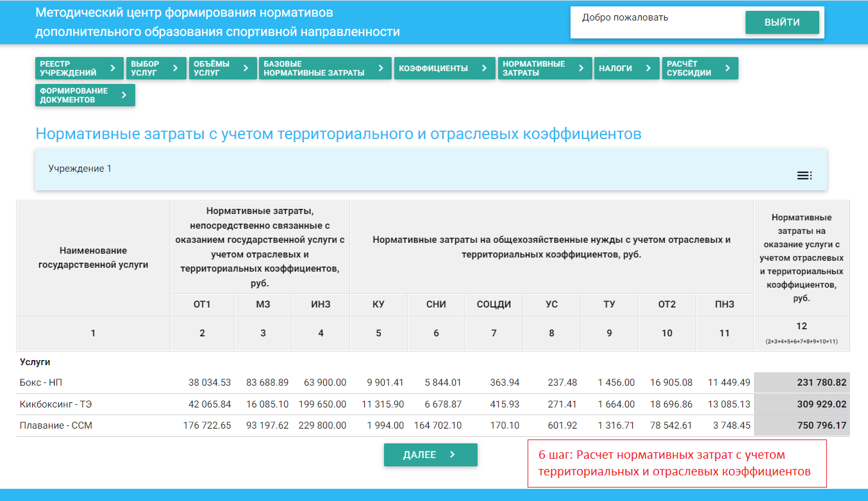Select the Кикбоксинг - ТЭ service row

point(51,404)
